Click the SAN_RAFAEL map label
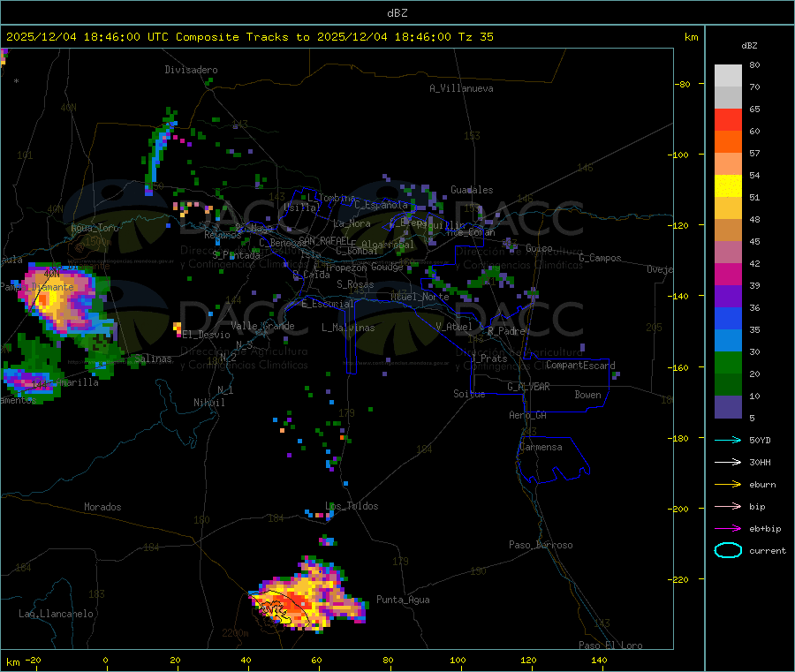The image size is (795, 672). [x=324, y=241]
